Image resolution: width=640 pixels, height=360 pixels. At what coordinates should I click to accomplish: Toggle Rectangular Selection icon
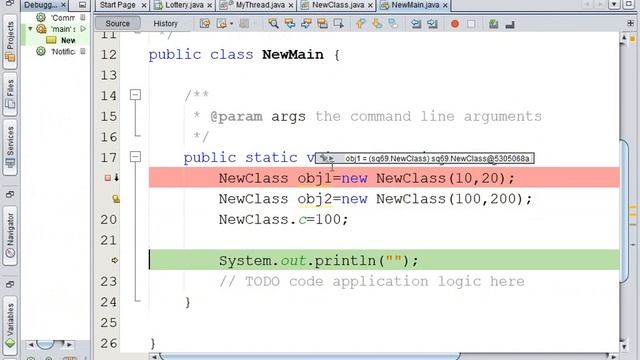(x=338, y=24)
